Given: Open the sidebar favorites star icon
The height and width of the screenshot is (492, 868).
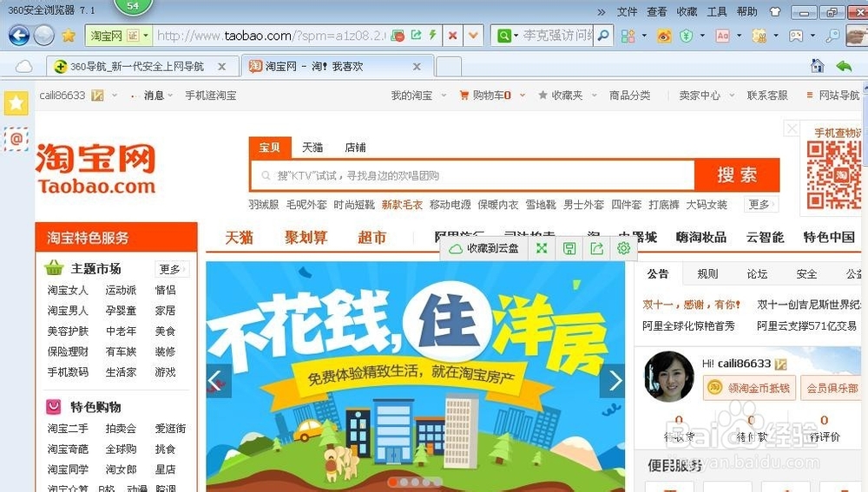Looking at the screenshot, I should click(x=16, y=103).
